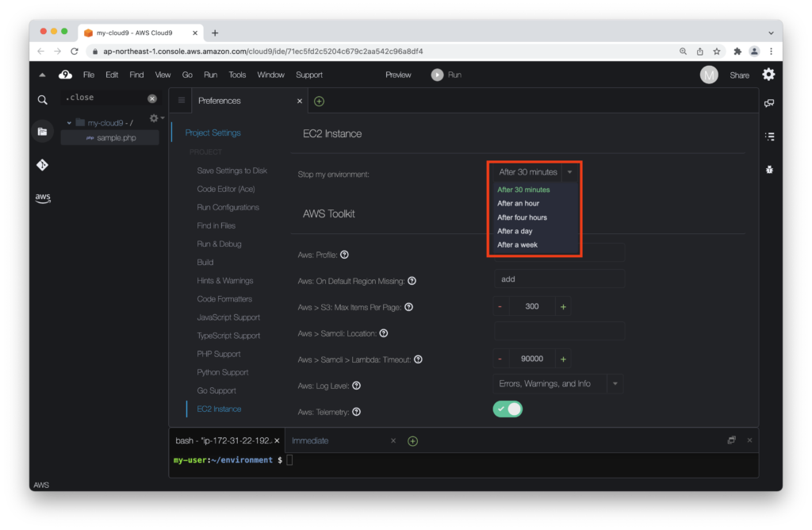This screenshot has width=812, height=530.
Task: Click help icon next to Aws: Telemetry
Action: click(356, 412)
